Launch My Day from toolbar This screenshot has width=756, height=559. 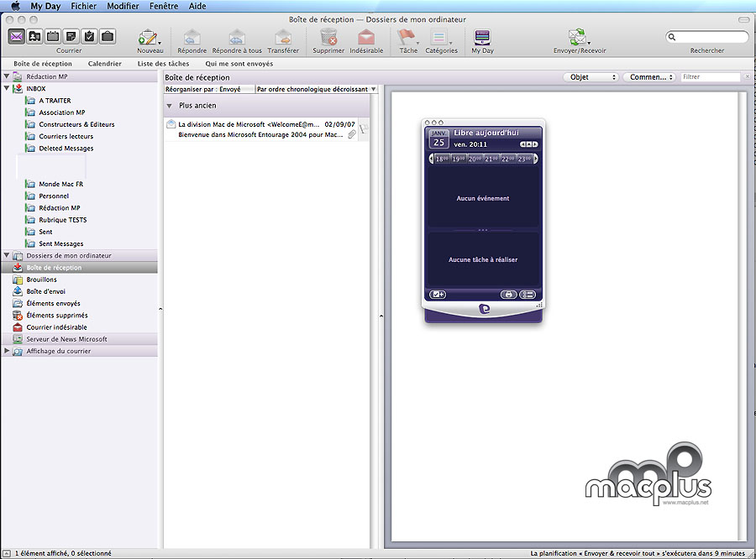coord(482,37)
